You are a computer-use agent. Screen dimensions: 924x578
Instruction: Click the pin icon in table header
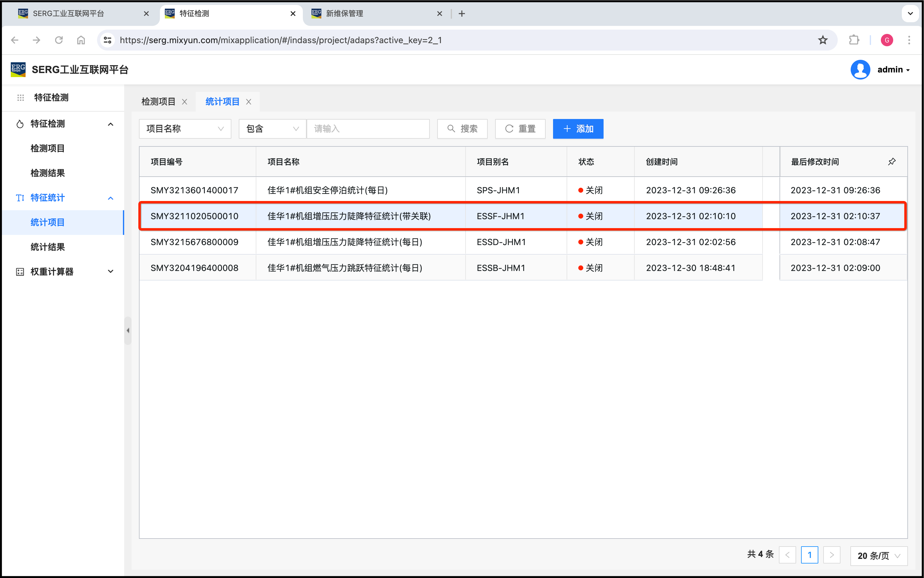click(x=892, y=162)
